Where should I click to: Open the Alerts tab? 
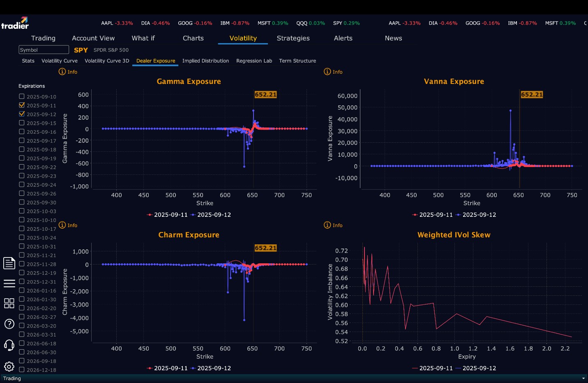pyautogui.click(x=343, y=38)
